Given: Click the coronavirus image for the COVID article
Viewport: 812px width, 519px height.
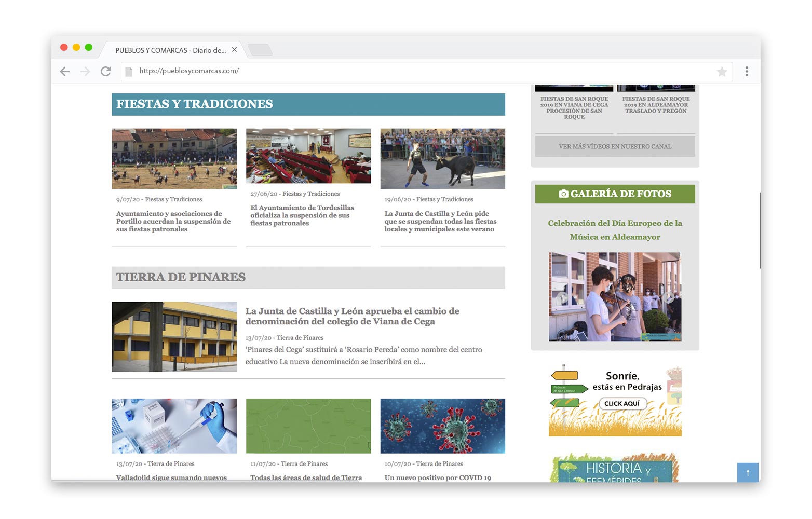Looking at the screenshot, I should tap(442, 426).
